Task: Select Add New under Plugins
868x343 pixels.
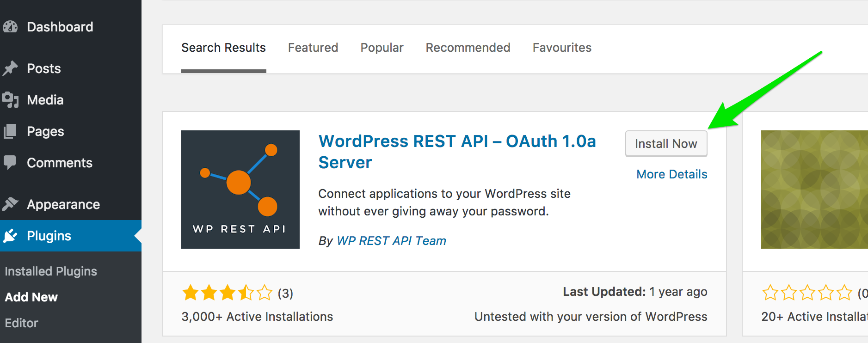Action: pyautogui.click(x=31, y=297)
